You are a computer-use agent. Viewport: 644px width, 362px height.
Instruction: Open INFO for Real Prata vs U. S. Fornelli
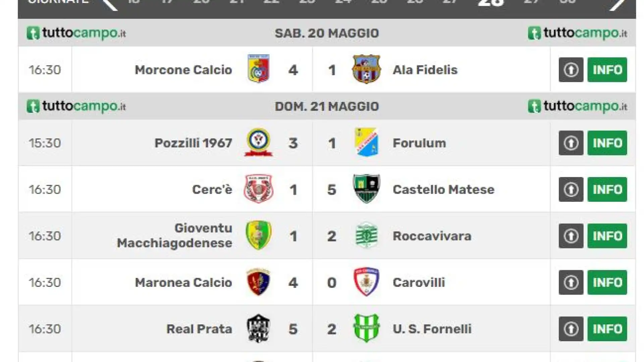(x=607, y=329)
